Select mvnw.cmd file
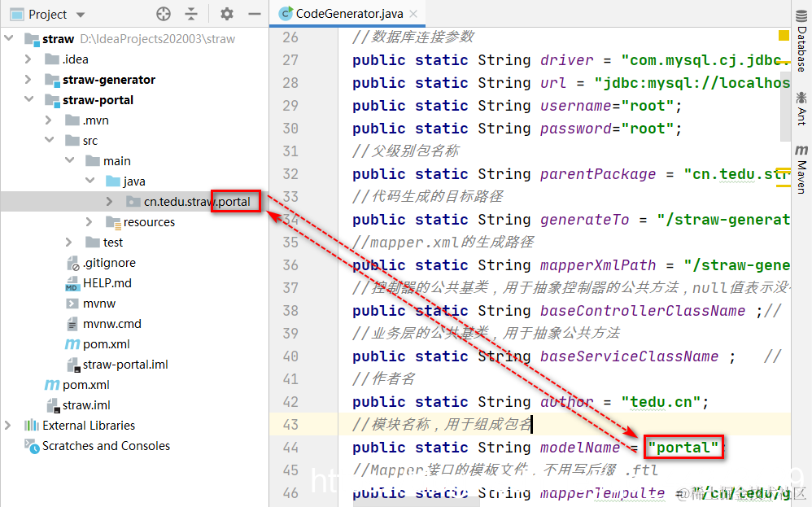Image resolution: width=812 pixels, height=507 pixels. click(111, 324)
